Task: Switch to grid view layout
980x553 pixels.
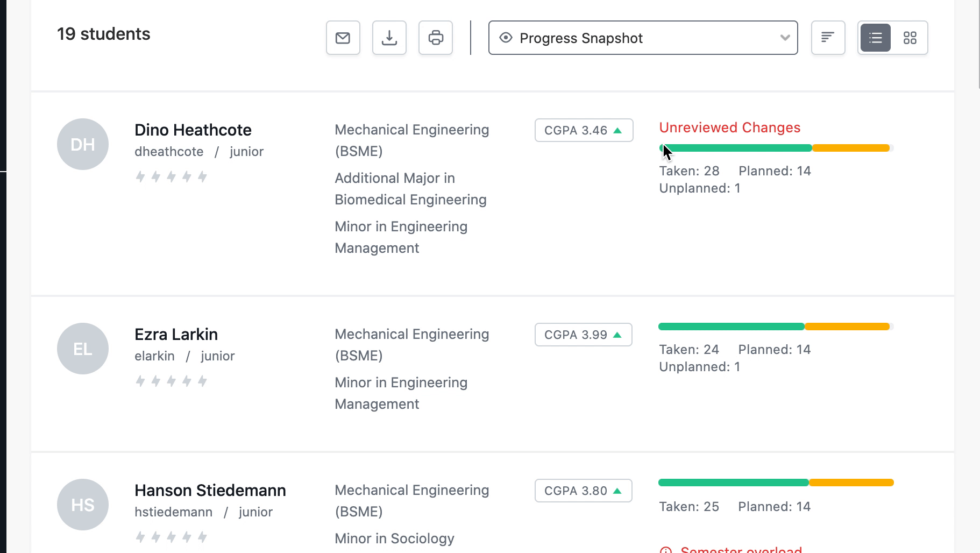Action: click(x=910, y=38)
